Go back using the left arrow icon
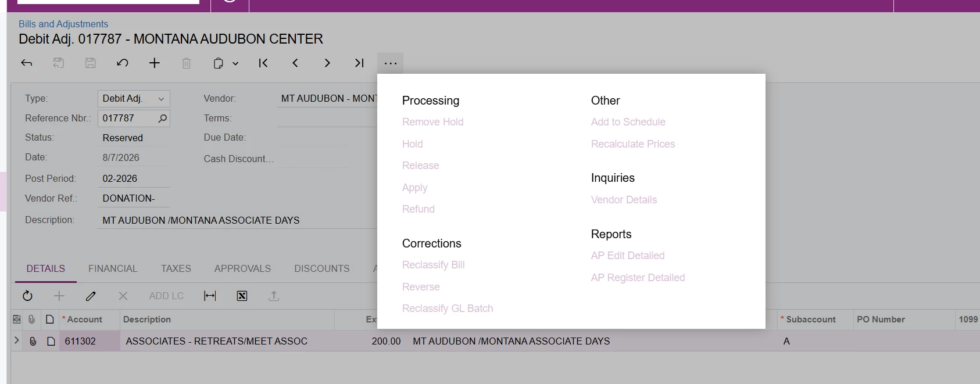Viewport: 980px width, 384px height. click(26, 63)
